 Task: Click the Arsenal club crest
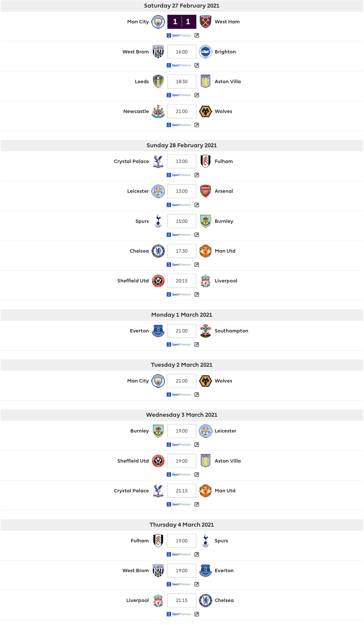click(205, 191)
